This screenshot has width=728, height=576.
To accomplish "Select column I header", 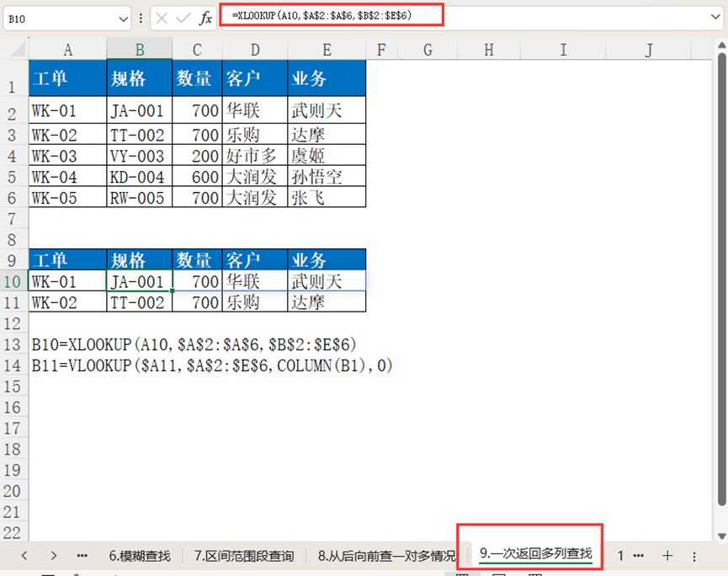I will [563, 49].
